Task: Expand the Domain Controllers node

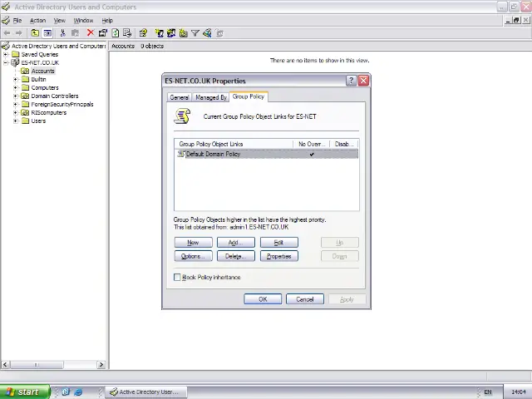Action: [15, 96]
